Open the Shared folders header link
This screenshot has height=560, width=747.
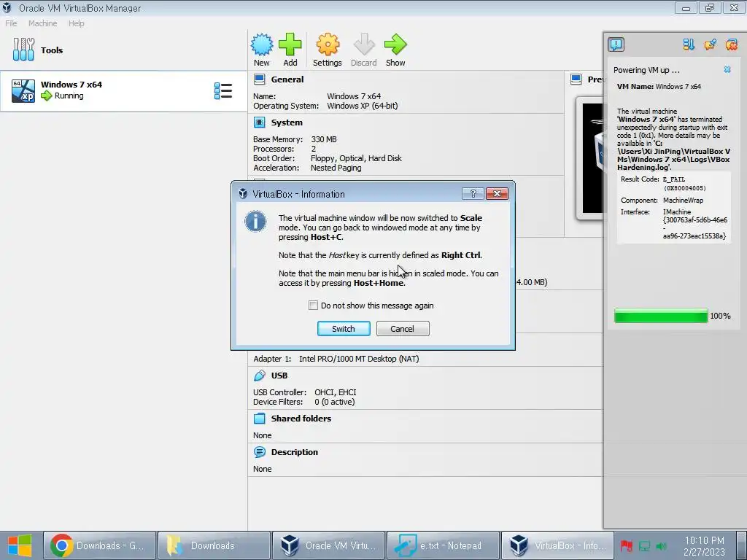click(301, 419)
